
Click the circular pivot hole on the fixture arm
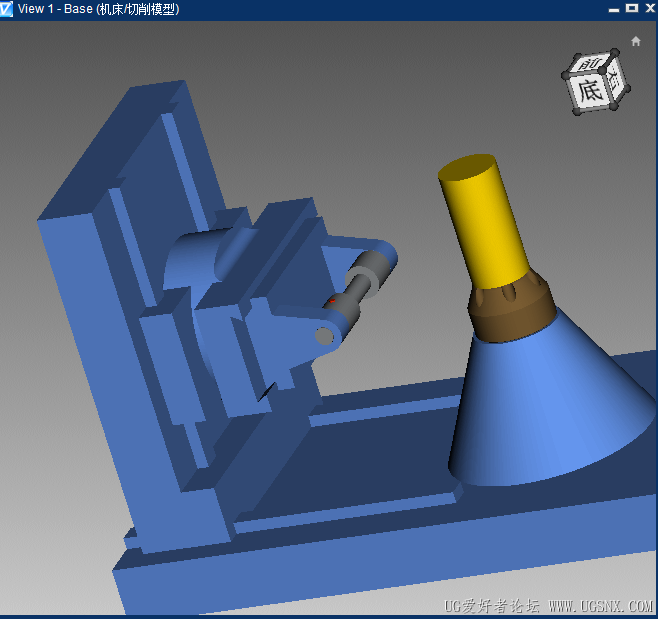pos(324,335)
